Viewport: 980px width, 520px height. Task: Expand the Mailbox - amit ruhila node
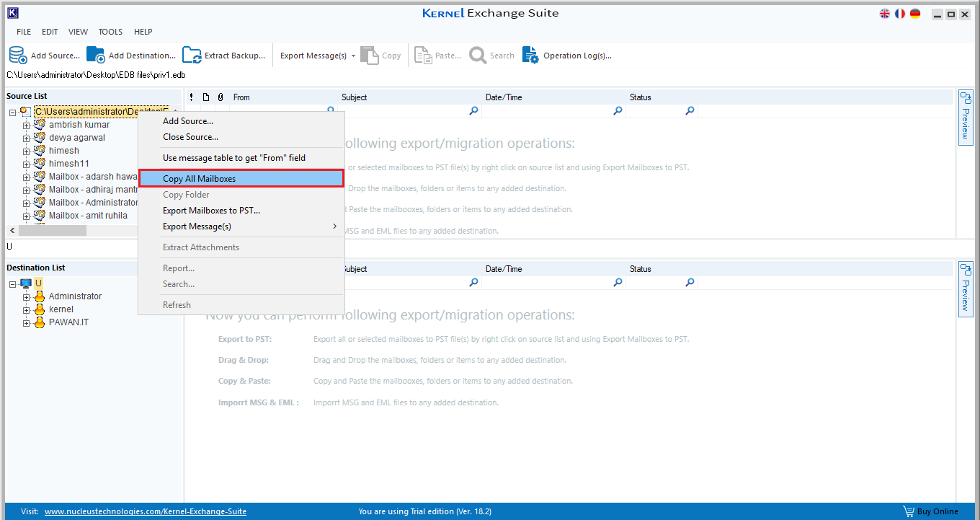coord(27,216)
